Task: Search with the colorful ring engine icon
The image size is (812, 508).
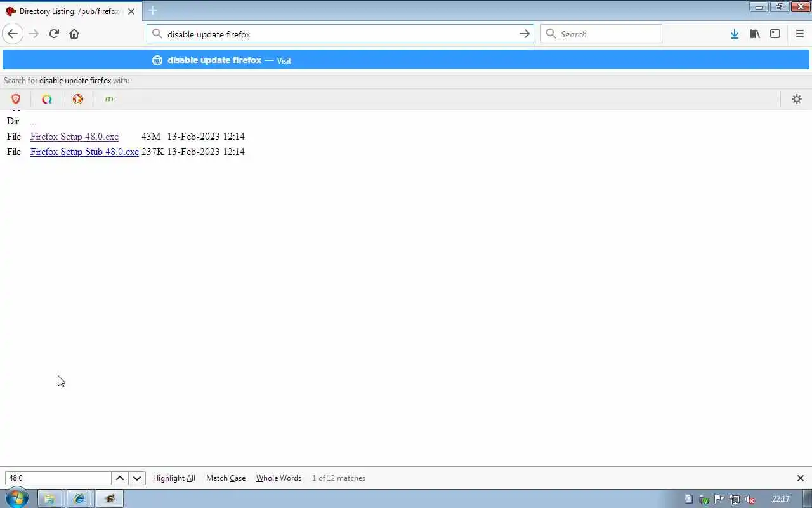Action: 47,99
